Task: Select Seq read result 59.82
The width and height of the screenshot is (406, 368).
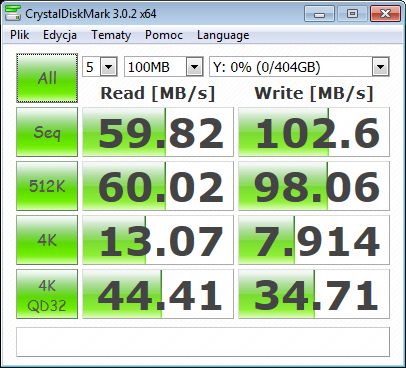Action: point(158,132)
